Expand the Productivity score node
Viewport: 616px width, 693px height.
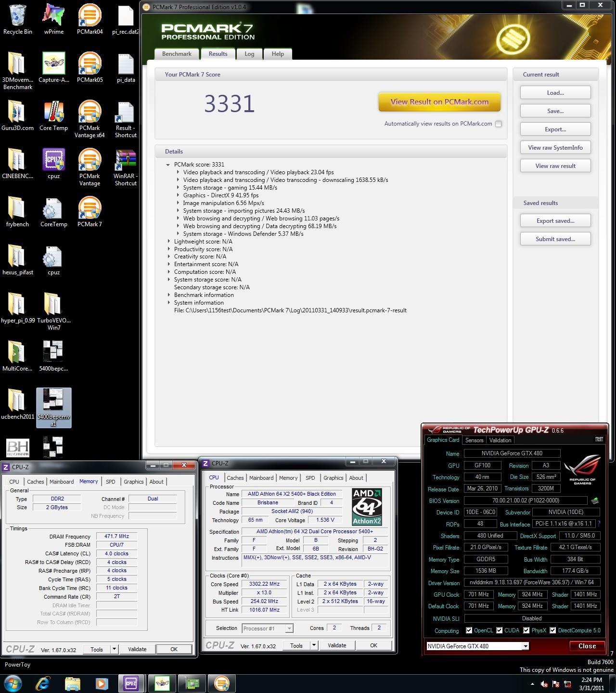(x=169, y=249)
